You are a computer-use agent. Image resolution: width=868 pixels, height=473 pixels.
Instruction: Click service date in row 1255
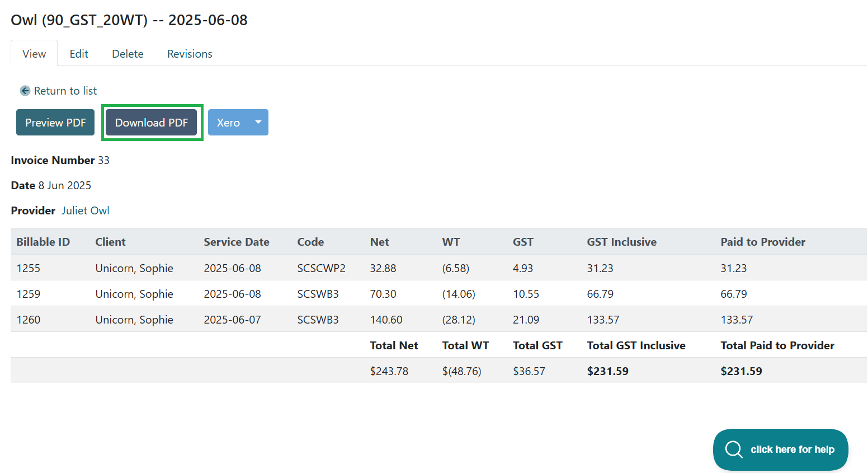point(232,268)
